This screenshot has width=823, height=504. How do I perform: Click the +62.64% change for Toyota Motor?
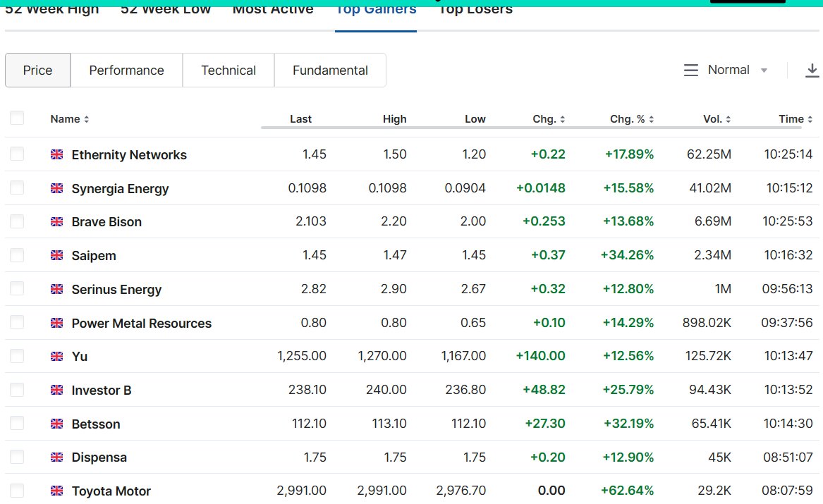627,491
